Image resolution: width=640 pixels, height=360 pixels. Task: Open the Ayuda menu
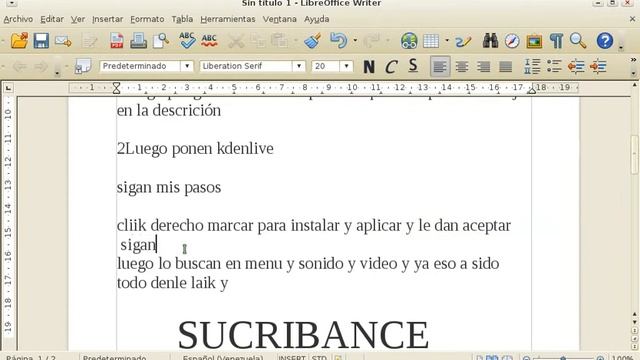click(x=316, y=19)
